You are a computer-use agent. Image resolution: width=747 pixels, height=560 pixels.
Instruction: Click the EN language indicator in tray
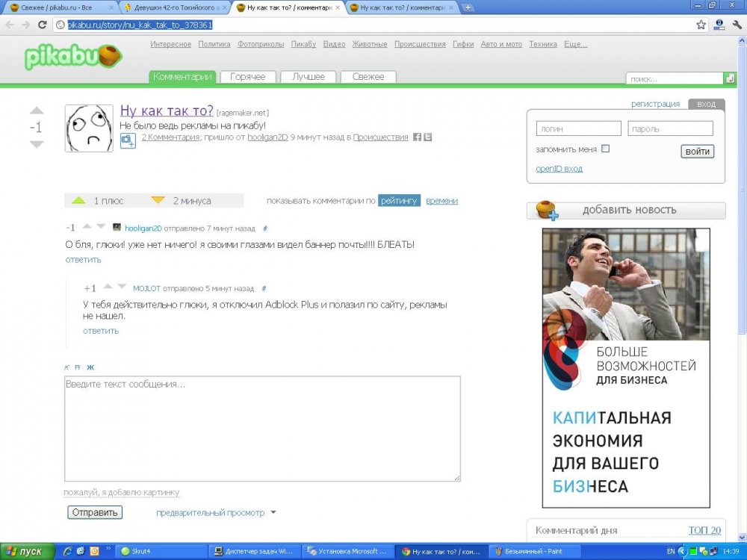pyautogui.click(x=671, y=552)
